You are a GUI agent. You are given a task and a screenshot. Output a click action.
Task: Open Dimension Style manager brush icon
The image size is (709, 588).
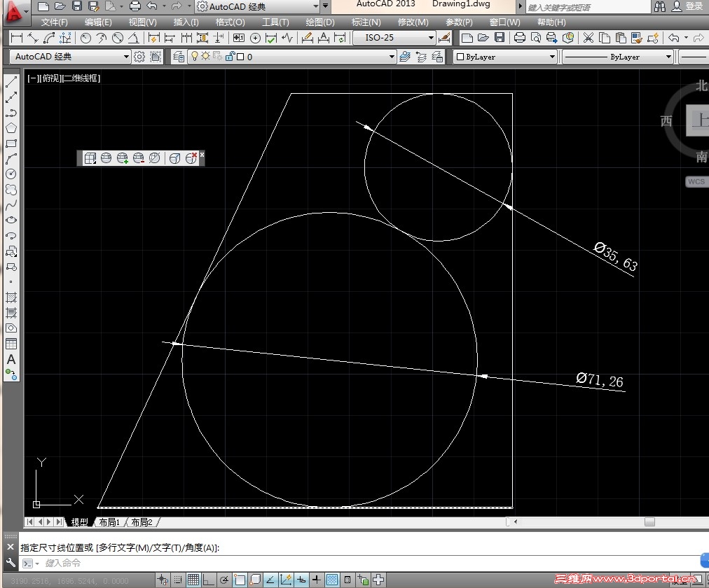pos(444,38)
